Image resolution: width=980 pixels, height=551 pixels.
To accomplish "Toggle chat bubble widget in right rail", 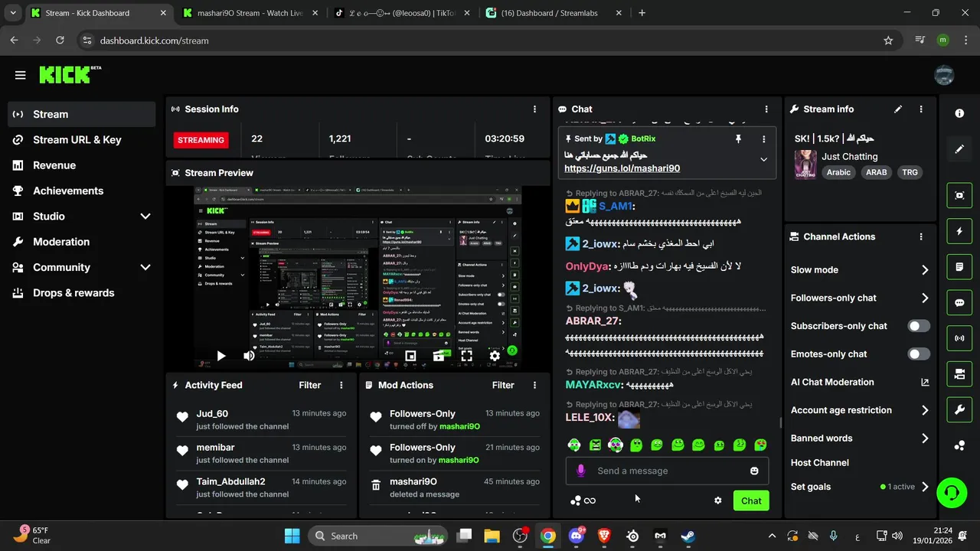I will click(x=959, y=302).
